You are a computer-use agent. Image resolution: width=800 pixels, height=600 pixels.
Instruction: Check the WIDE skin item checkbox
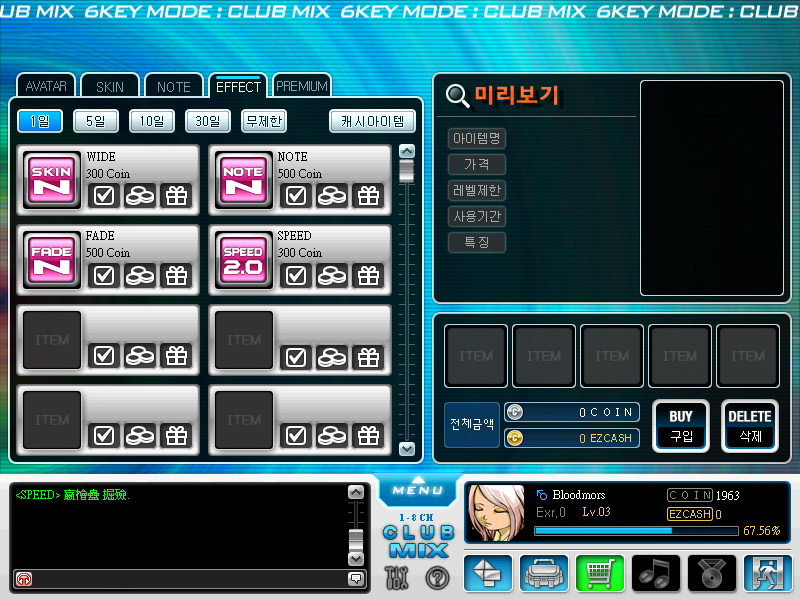tap(104, 196)
